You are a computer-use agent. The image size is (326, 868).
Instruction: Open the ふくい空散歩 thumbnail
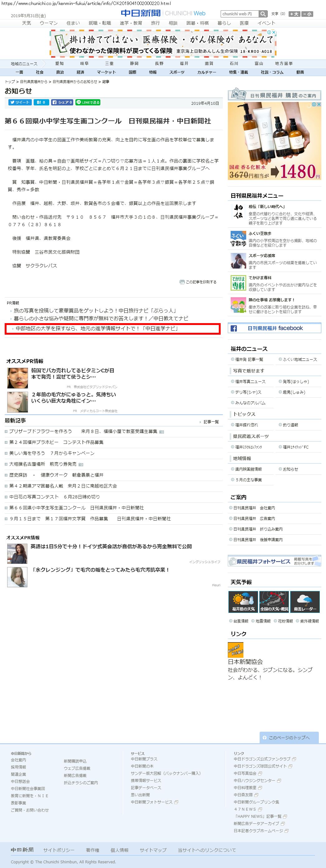click(x=238, y=239)
